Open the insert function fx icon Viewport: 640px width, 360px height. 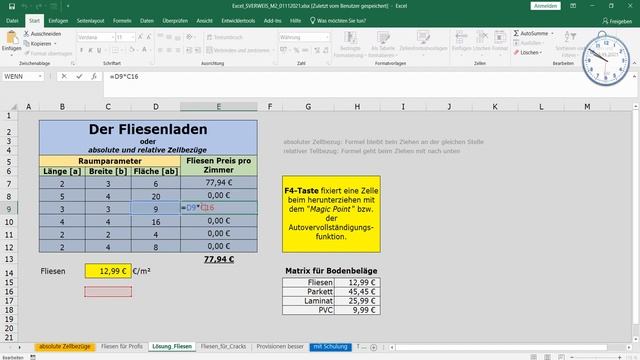pos(94,76)
